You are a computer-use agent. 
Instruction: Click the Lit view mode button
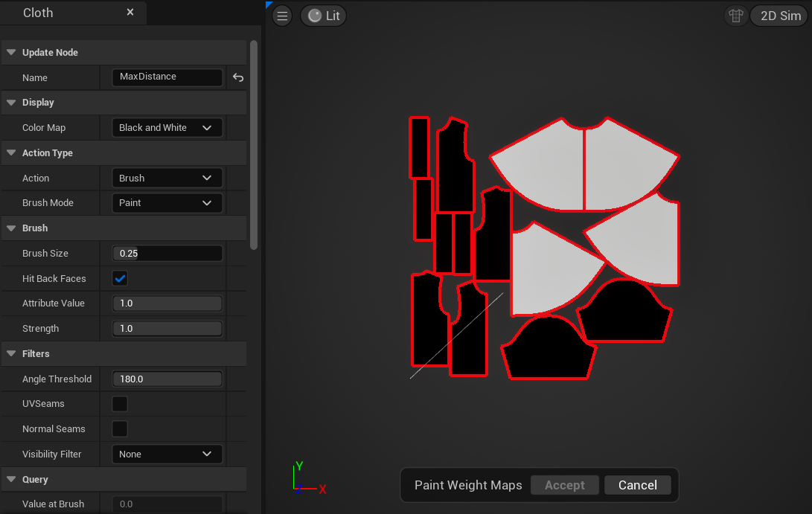[324, 16]
